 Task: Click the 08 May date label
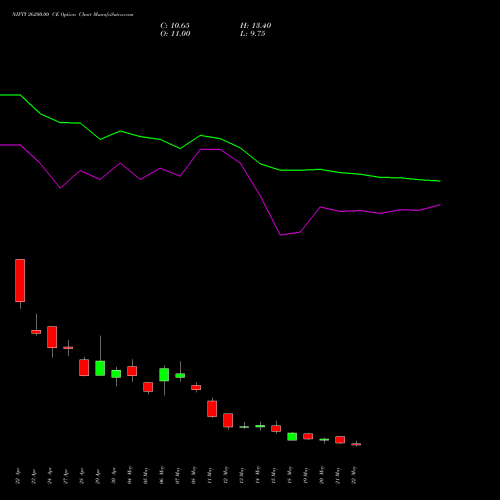pyautogui.click(x=194, y=475)
